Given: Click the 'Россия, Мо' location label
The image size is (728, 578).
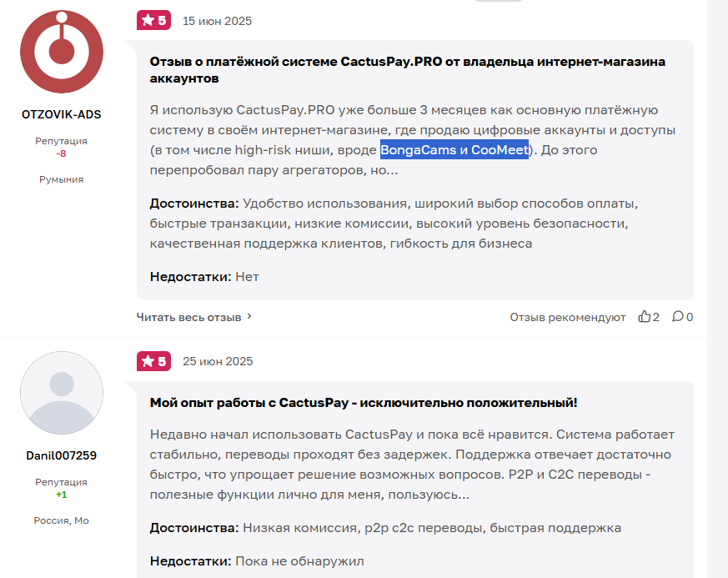Looking at the screenshot, I should [61, 520].
